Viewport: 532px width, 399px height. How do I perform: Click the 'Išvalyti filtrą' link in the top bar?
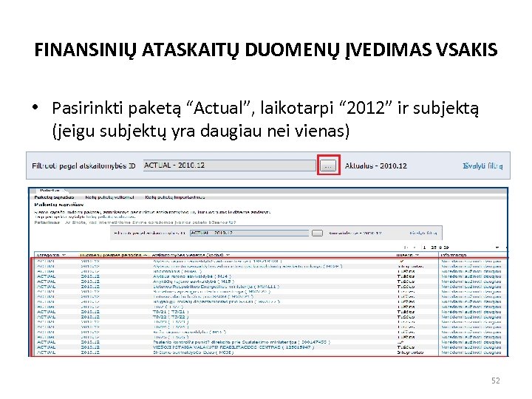[482, 166]
